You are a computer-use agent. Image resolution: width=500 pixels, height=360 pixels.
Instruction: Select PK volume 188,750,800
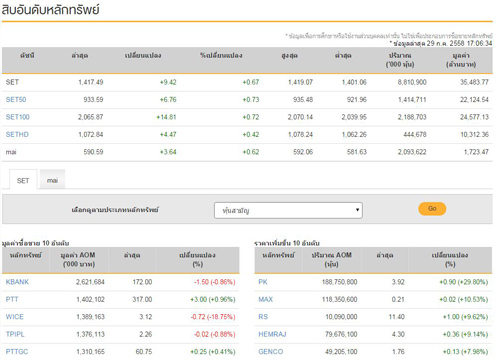pos(339,282)
